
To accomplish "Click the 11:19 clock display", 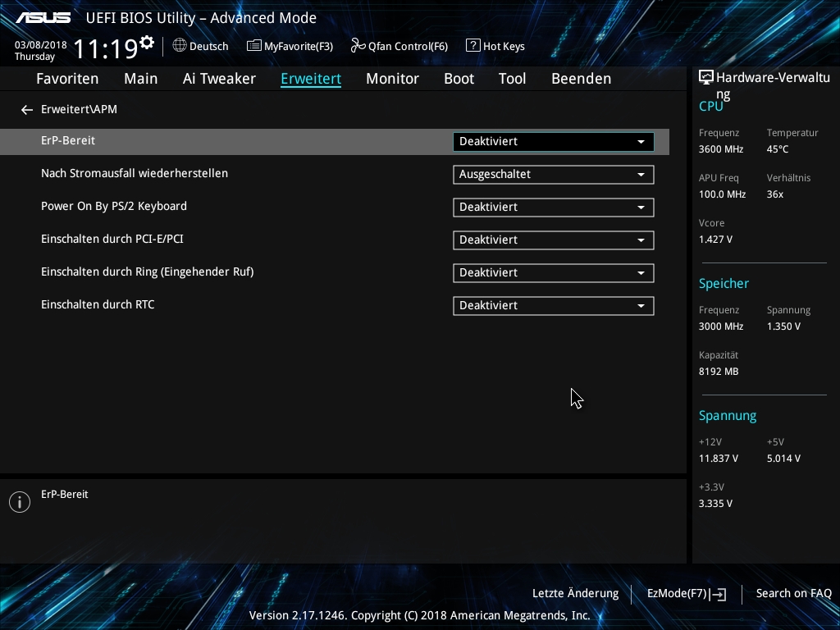I will (x=106, y=49).
